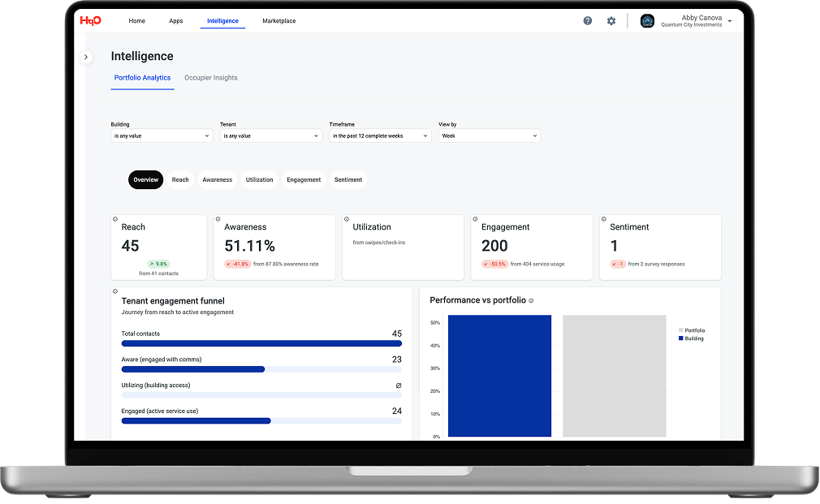This screenshot has height=504, width=820.
Task: Click the blue Building bar in chart
Action: (x=499, y=375)
